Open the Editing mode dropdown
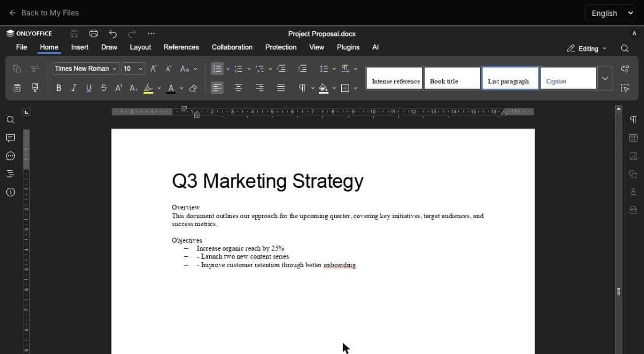 (x=587, y=49)
